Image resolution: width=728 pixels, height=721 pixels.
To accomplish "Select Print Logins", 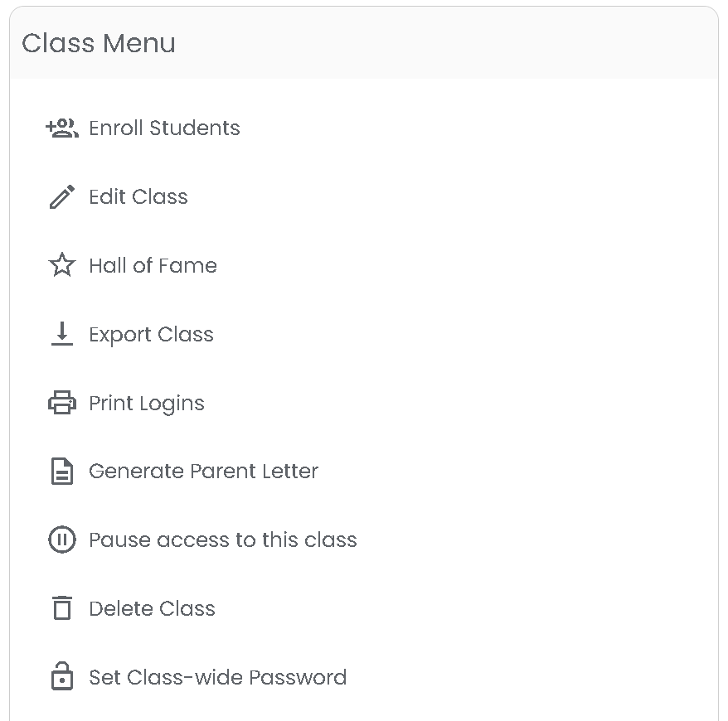I will (x=147, y=404).
